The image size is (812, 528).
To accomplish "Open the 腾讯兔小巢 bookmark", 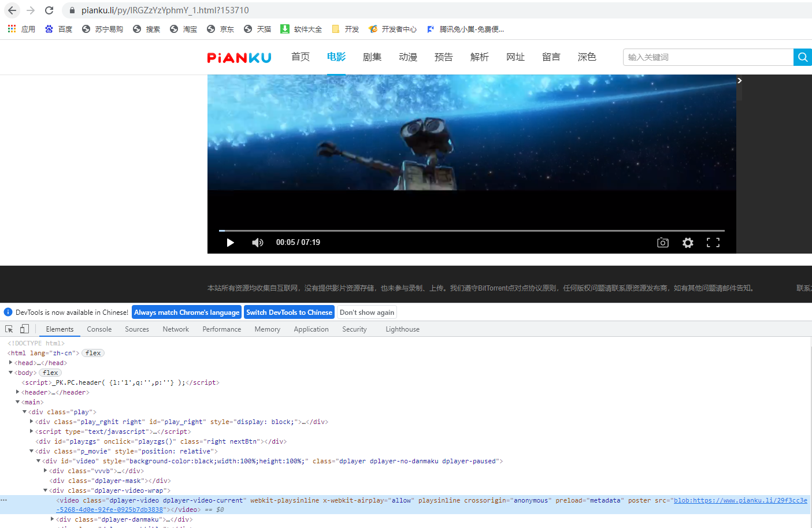I will click(465, 29).
